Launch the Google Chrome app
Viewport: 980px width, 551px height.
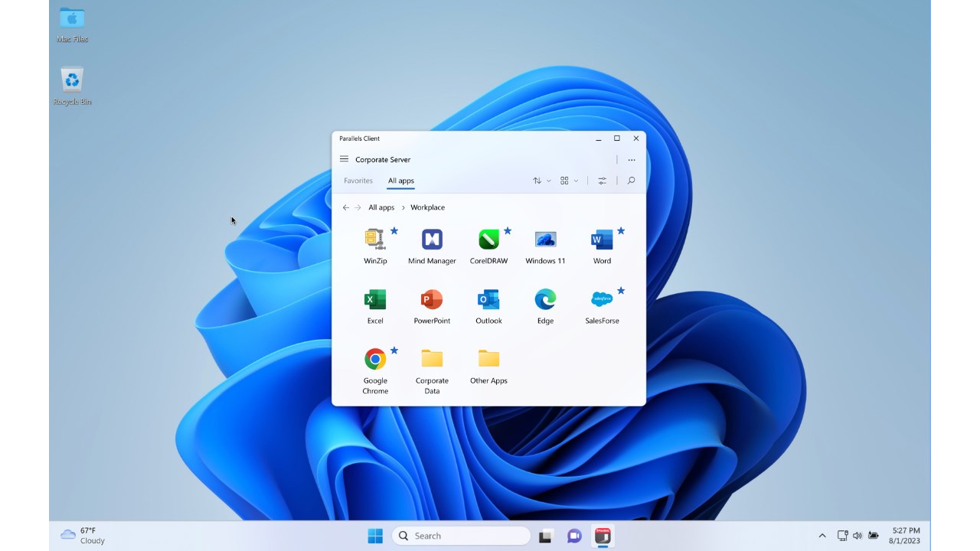point(375,371)
